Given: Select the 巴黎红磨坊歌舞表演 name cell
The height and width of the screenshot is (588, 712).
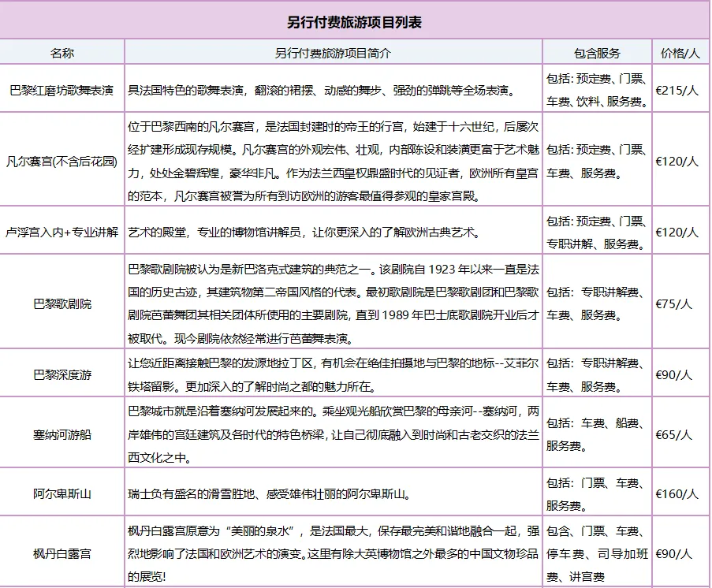Looking at the screenshot, I should [62, 90].
